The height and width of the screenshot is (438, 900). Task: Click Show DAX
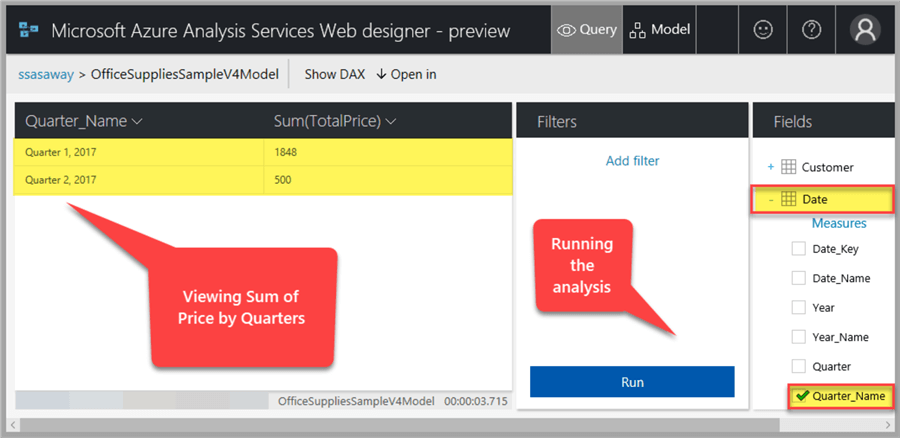[335, 75]
